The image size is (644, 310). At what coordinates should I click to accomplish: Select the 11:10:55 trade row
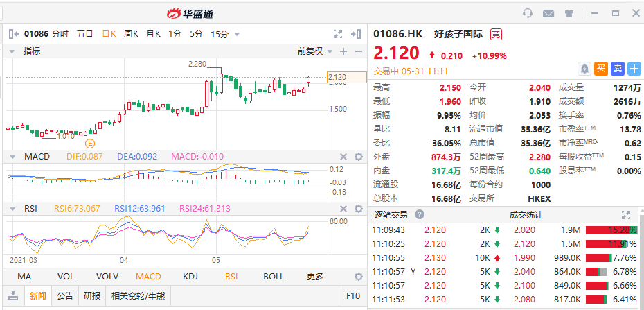(436, 258)
